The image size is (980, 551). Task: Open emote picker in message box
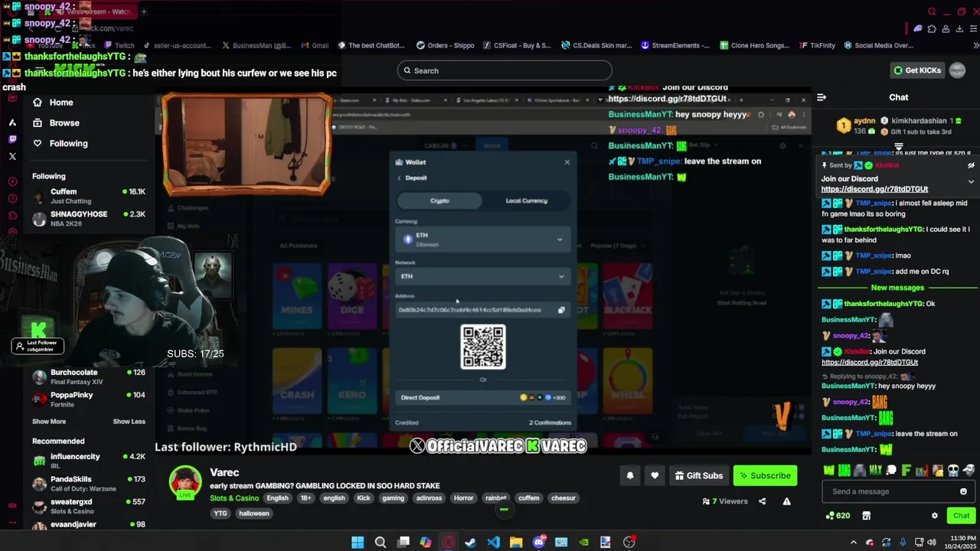pyautogui.click(x=963, y=491)
